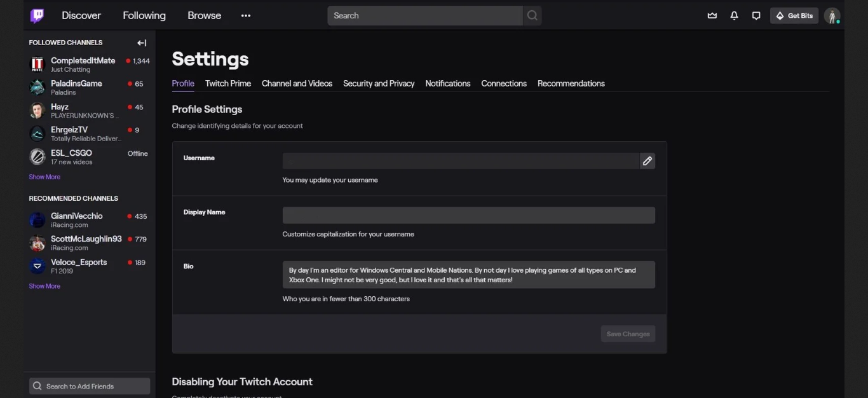Open the three-dot more menu
This screenshot has width=868, height=398.
(x=246, y=16)
